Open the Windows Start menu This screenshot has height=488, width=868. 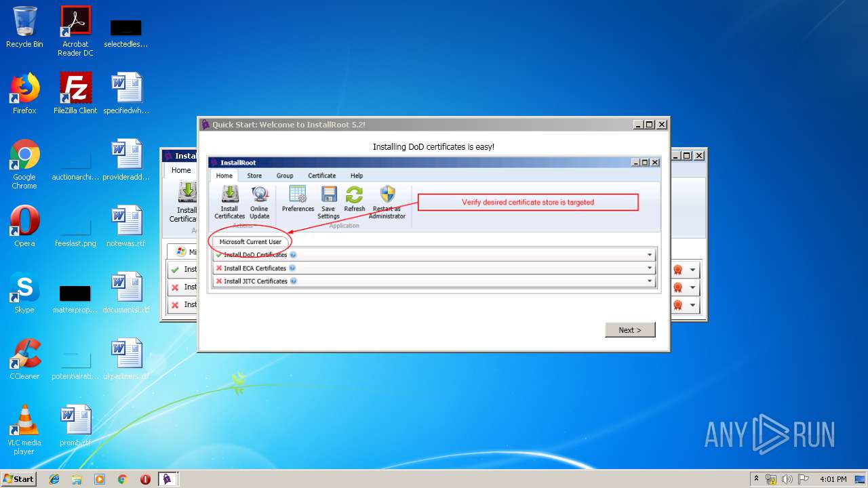point(19,479)
